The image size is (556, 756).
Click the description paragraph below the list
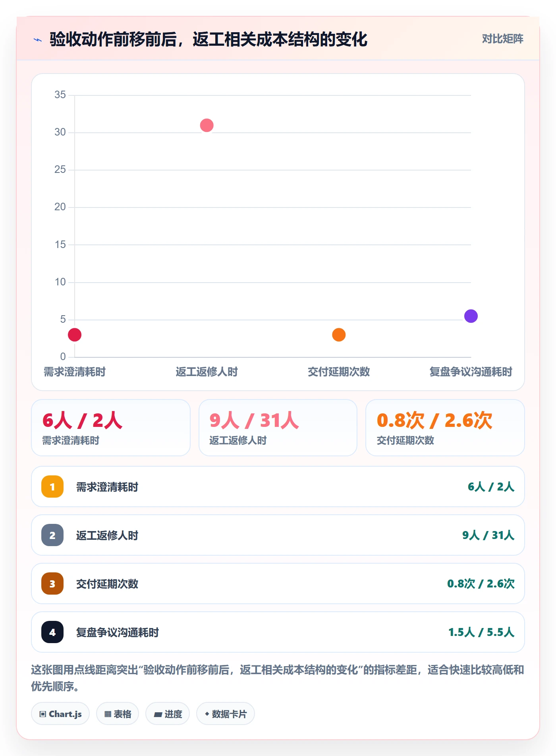[278, 678]
